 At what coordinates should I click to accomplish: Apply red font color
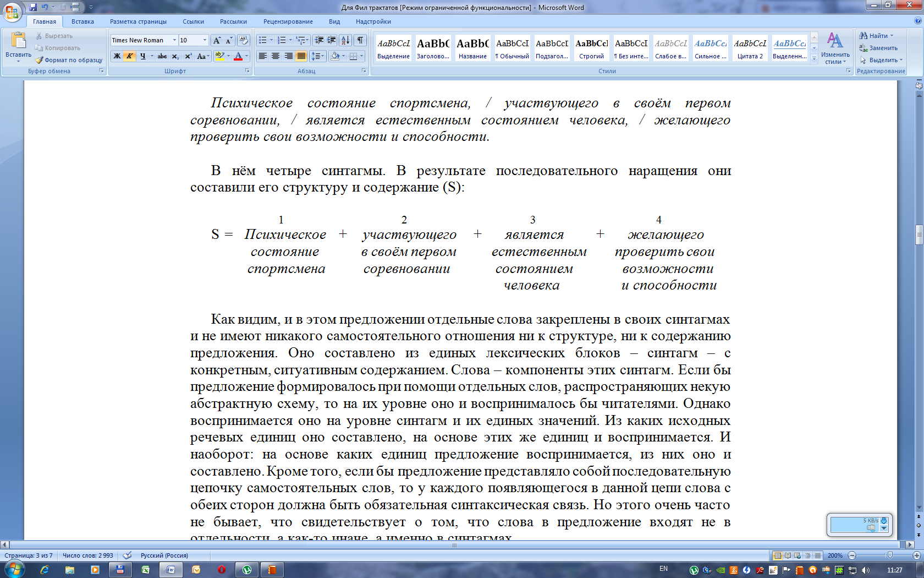pyautogui.click(x=238, y=56)
